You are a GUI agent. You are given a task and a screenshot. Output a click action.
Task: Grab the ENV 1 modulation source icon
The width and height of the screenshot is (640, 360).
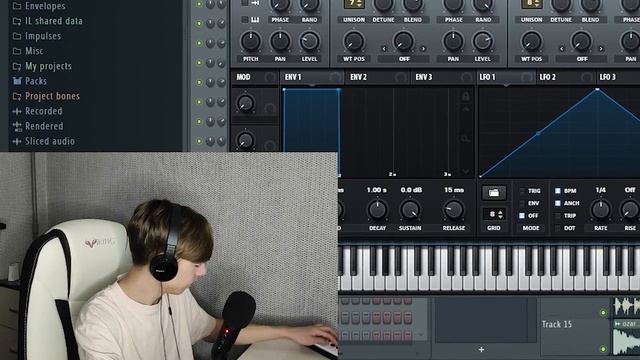click(x=335, y=77)
